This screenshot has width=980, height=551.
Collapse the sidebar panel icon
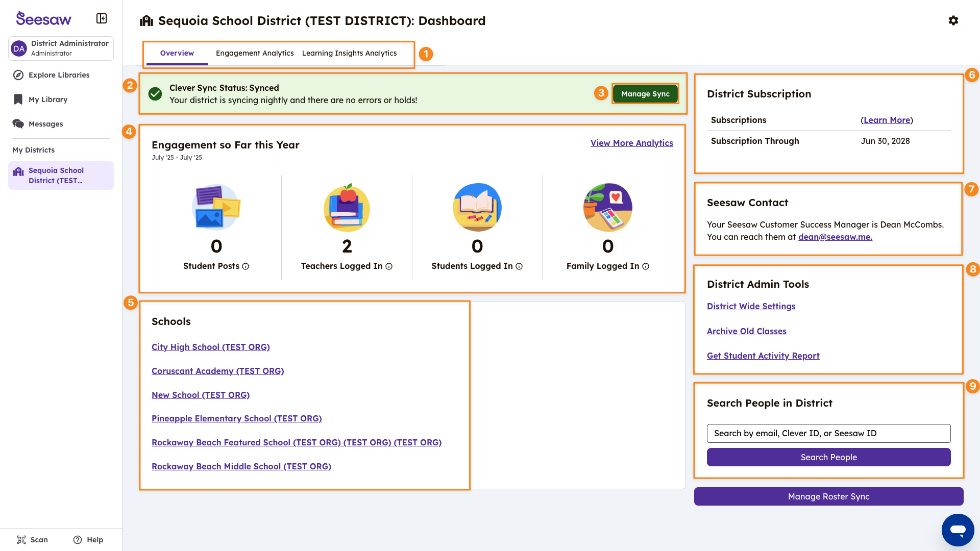pos(102,19)
